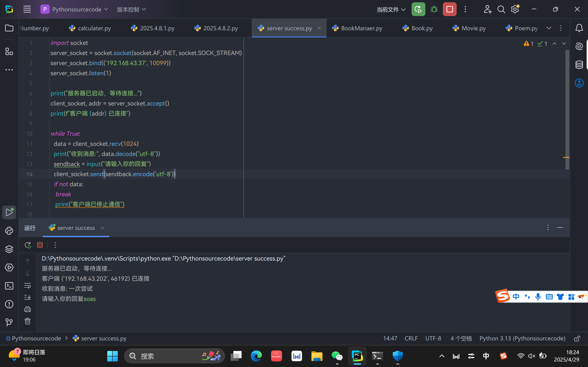Open the Database tool window icon
588x367 pixels.
(x=579, y=64)
